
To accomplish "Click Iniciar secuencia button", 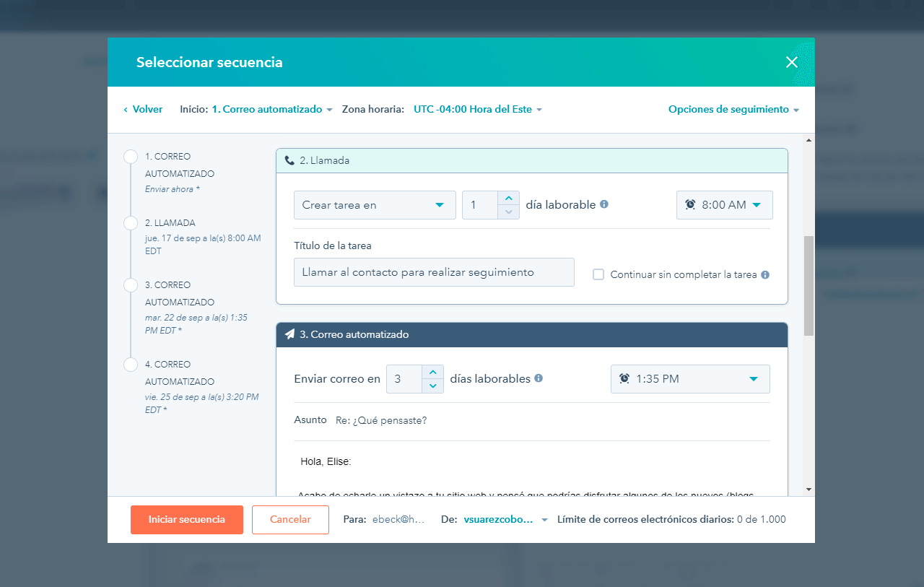I will [x=187, y=520].
